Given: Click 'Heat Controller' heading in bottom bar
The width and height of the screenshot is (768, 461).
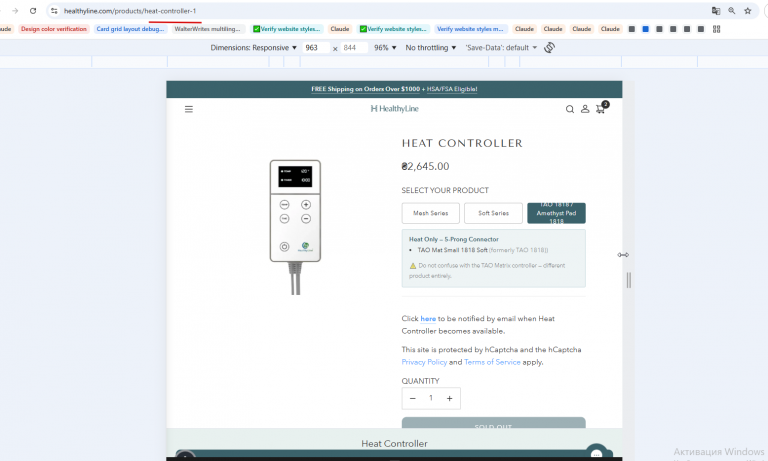Looking at the screenshot, I should coord(394,444).
